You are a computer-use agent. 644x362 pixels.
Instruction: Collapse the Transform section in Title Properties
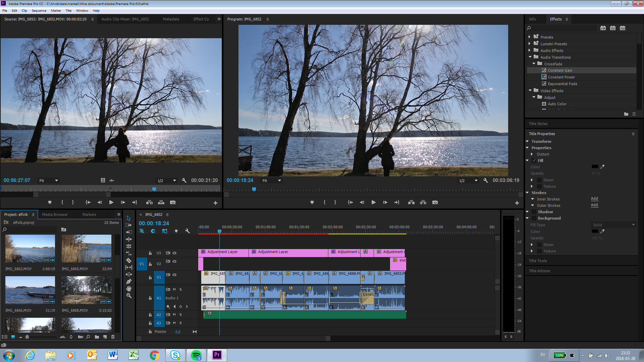pyautogui.click(x=527, y=141)
